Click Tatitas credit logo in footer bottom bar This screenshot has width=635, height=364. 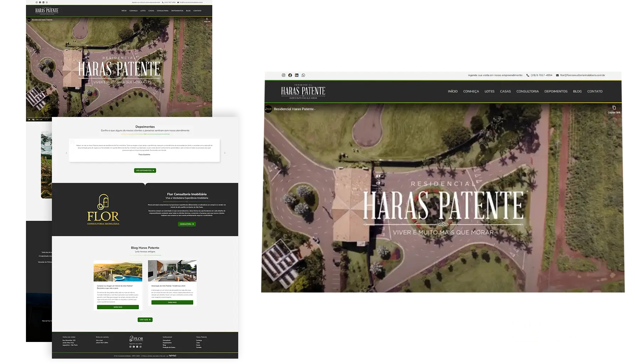coord(172,355)
